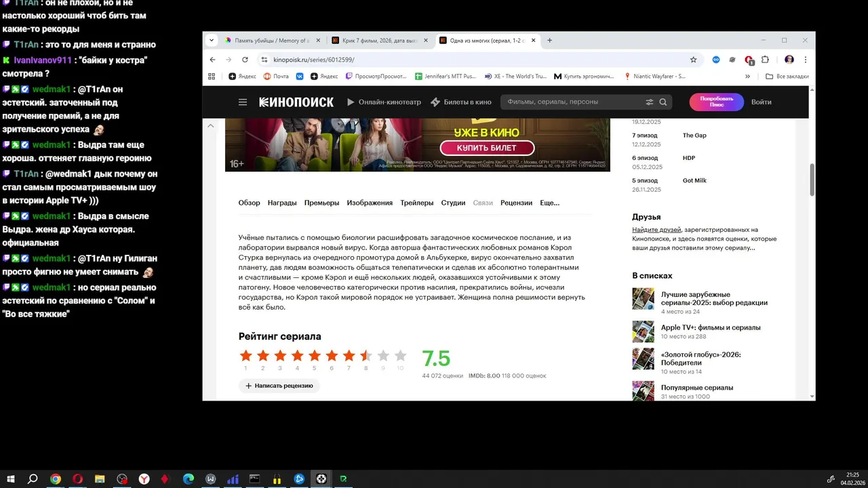Show hidden bookmarks with double chevron
Viewport: 868px width, 488px height.
point(748,77)
